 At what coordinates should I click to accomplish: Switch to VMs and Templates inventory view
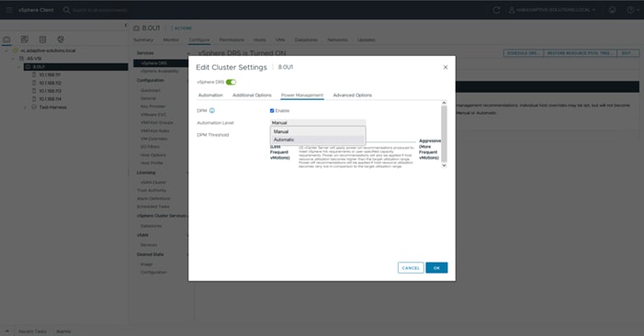click(25, 39)
